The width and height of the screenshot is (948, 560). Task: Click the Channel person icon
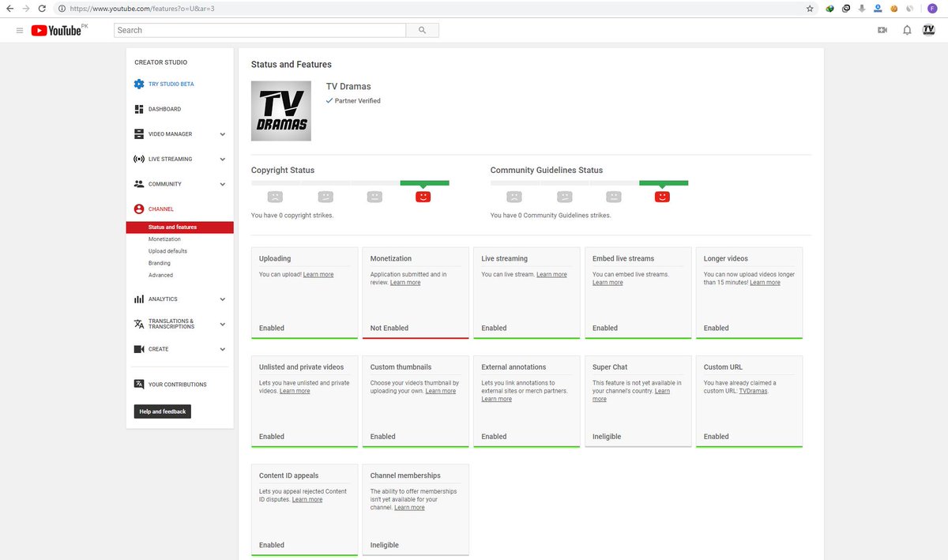pyautogui.click(x=139, y=209)
